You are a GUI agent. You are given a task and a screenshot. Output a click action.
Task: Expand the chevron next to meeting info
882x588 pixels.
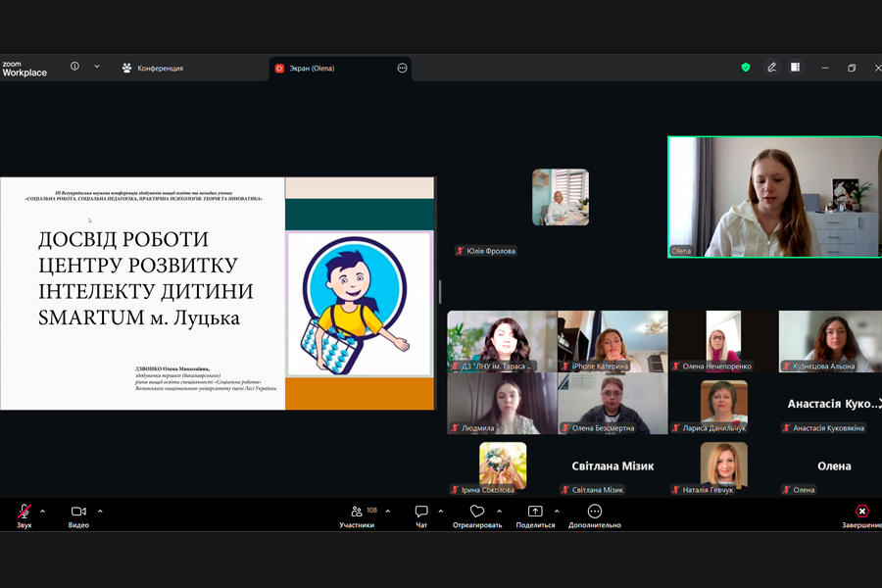coord(97,67)
